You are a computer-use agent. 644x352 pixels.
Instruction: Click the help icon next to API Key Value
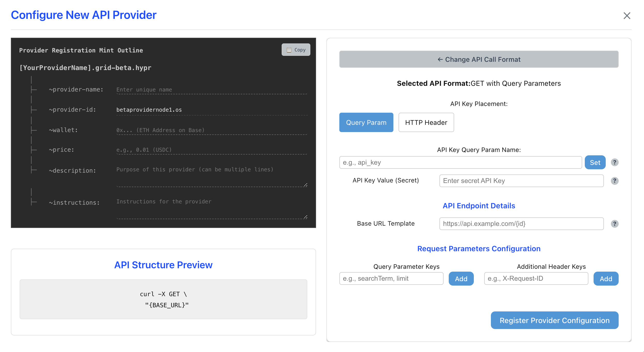click(615, 181)
